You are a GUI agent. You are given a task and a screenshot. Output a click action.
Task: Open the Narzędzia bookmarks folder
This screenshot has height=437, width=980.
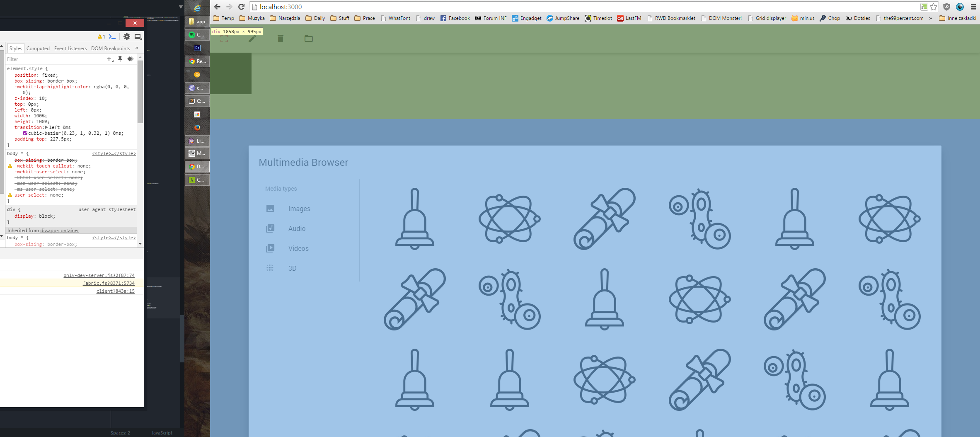pyautogui.click(x=285, y=18)
